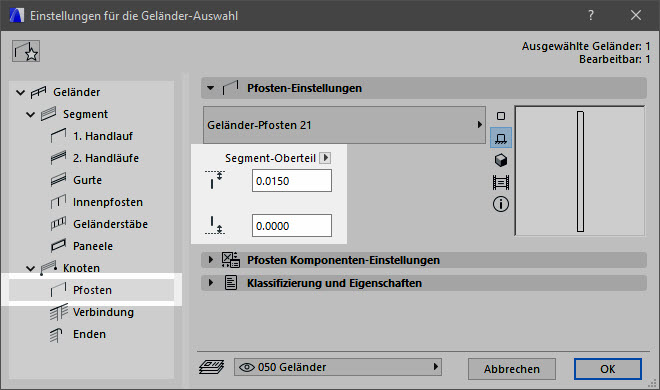Image resolution: width=660 pixels, height=390 pixels.
Task: Click the Klassifizierung und Eigenschaften list icon
Action: pyautogui.click(x=231, y=283)
